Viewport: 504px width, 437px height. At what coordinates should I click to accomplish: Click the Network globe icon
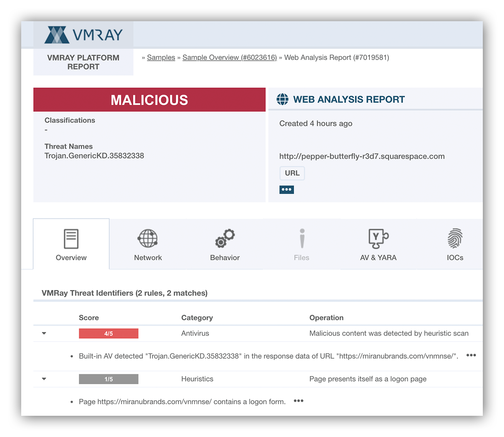(x=148, y=238)
